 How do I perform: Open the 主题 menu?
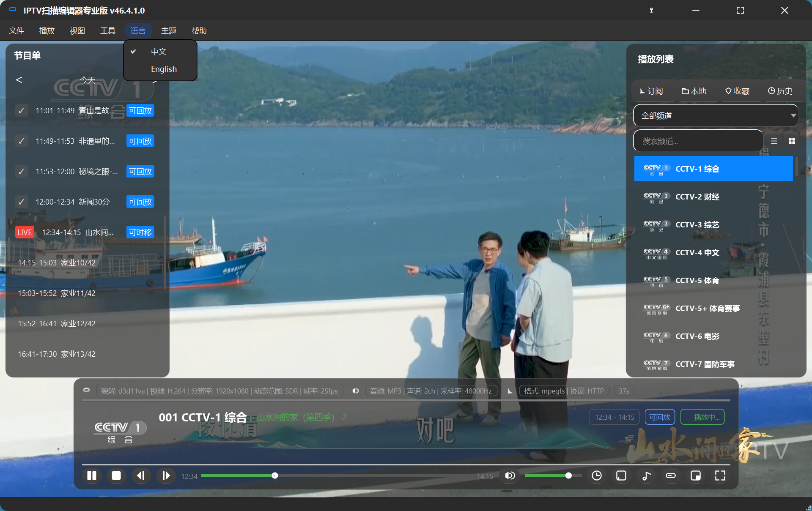point(169,30)
